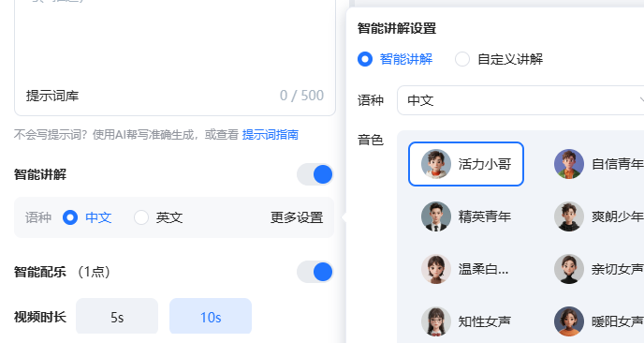Select the 知性女声 voice avatar

point(436,321)
